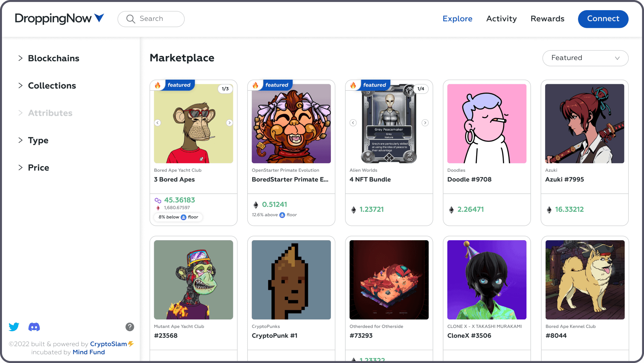Click the small Ethereum icon beside 1,680.67597
The width and height of the screenshot is (644, 363).
[x=158, y=208]
